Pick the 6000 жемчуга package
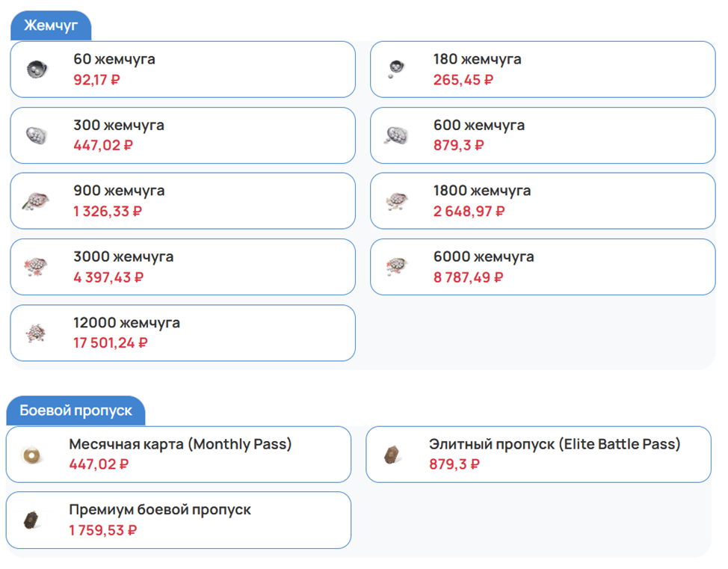The image size is (728, 569). coord(542,267)
